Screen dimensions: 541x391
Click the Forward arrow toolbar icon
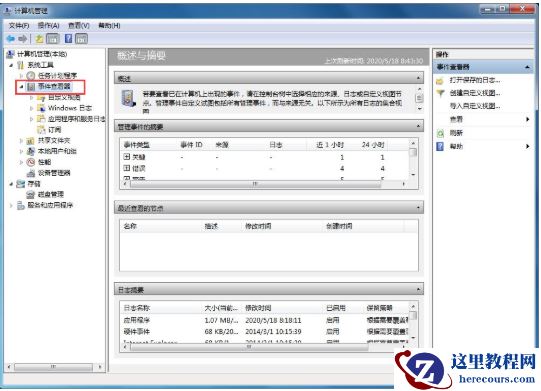23,39
